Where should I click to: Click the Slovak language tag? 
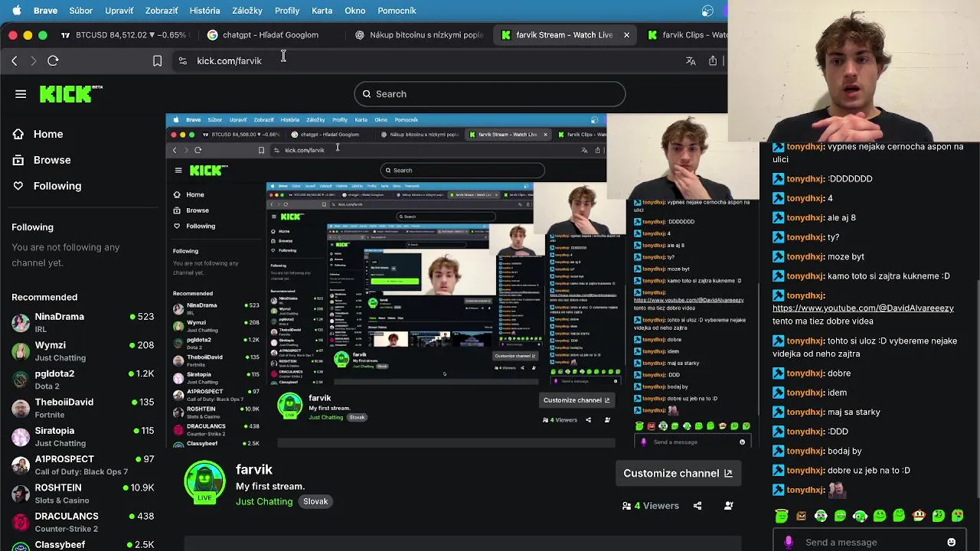pyautogui.click(x=315, y=502)
